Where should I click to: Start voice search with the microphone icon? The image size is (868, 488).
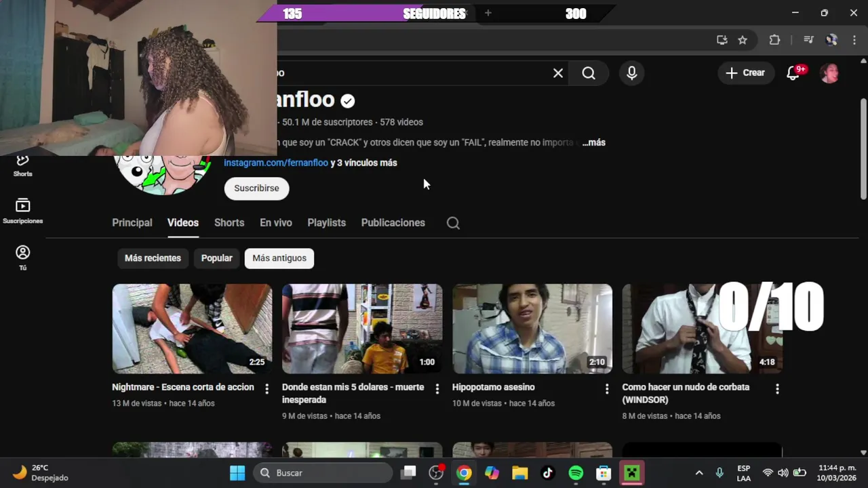(631, 73)
